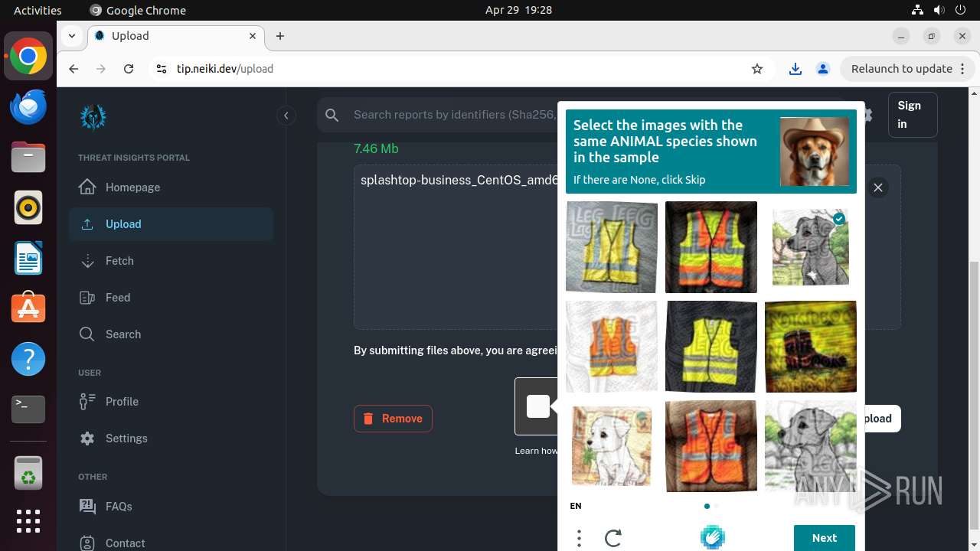Click Relaunch to update button

pyautogui.click(x=902, y=69)
